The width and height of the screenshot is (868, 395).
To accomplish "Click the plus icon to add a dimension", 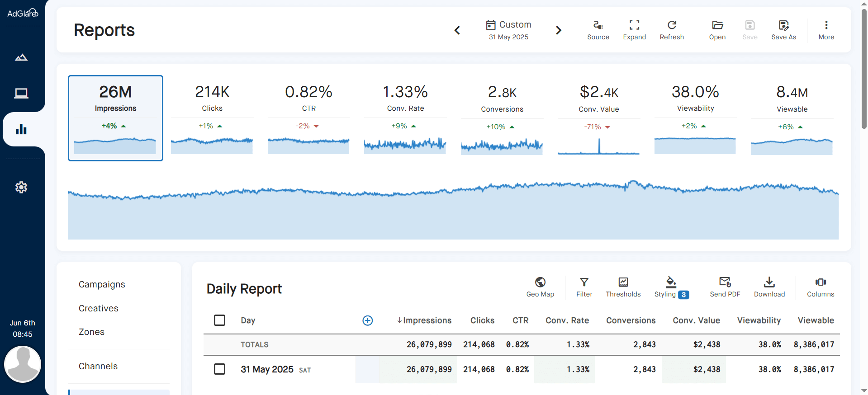I will tap(368, 320).
